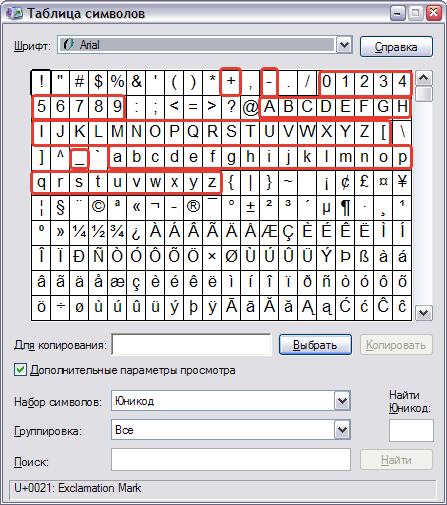The width and height of the screenshot is (447, 505).
Task: Select the one half ½ character
Action: coord(98,232)
